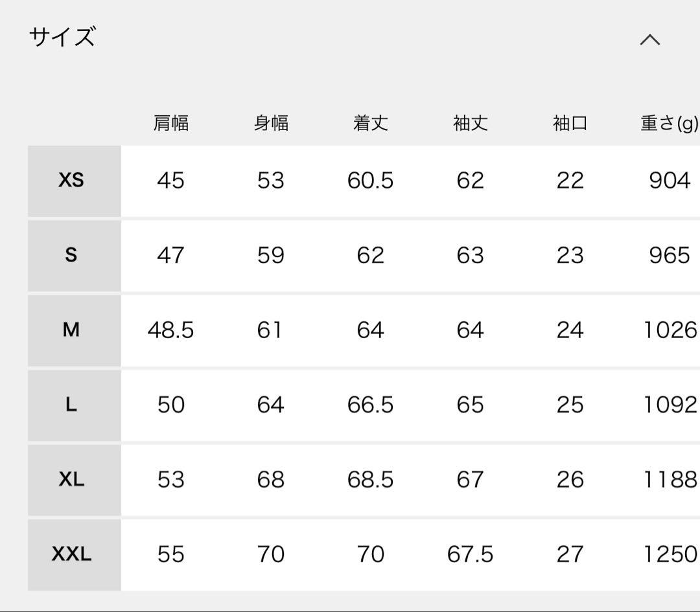Select the 965 weight value for size S

tap(668, 255)
